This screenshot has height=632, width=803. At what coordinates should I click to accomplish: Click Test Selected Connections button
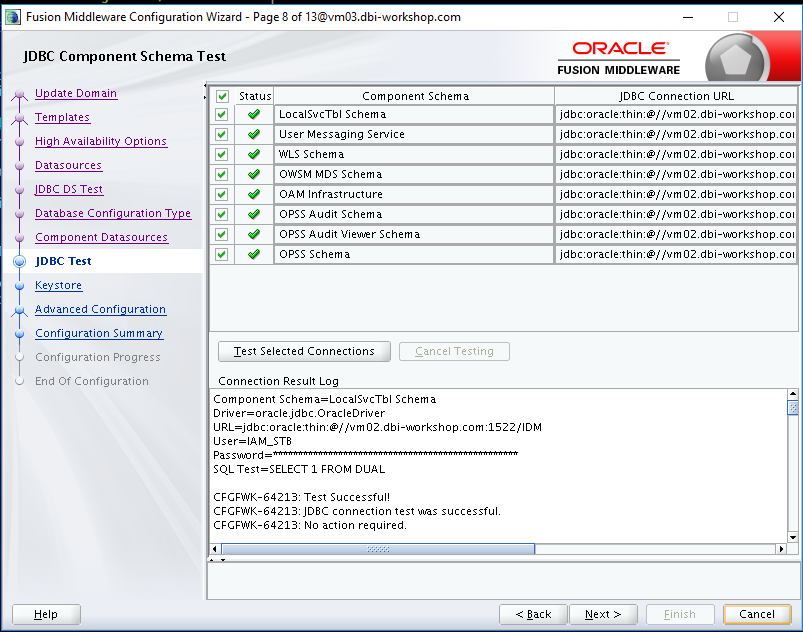304,351
